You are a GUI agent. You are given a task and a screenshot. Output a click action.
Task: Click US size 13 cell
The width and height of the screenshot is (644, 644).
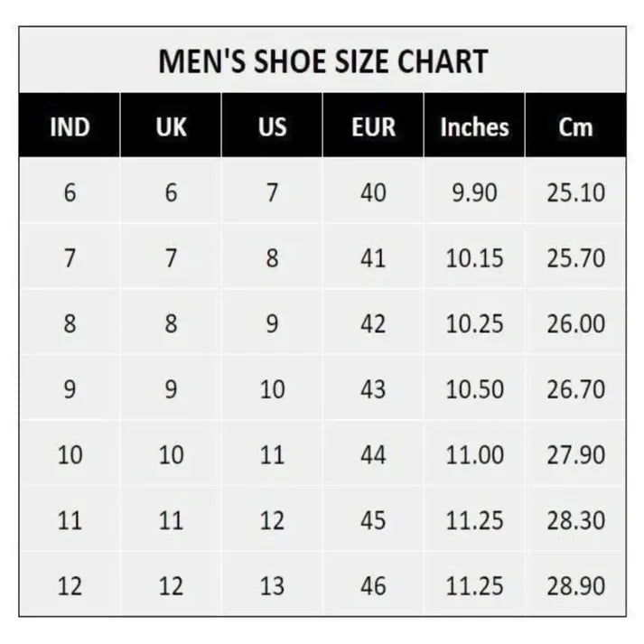[x=272, y=586]
